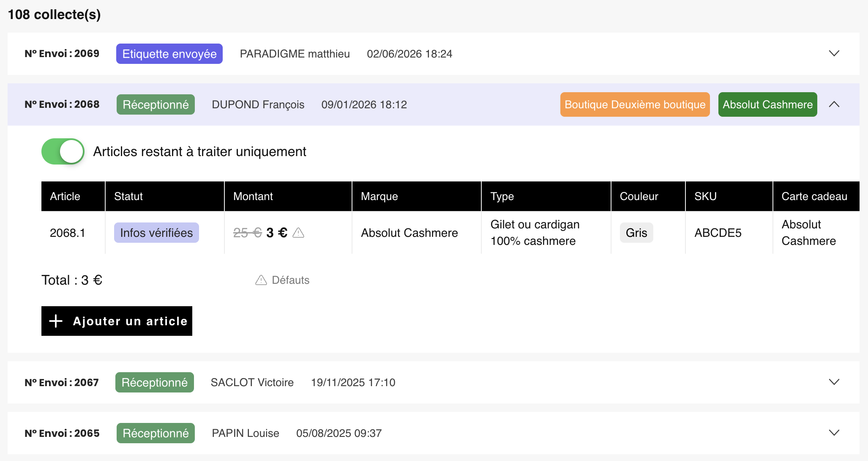Click the 'Infos vérifiées' status badge
868x461 pixels.
pyautogui.click(x=156, y=233)
